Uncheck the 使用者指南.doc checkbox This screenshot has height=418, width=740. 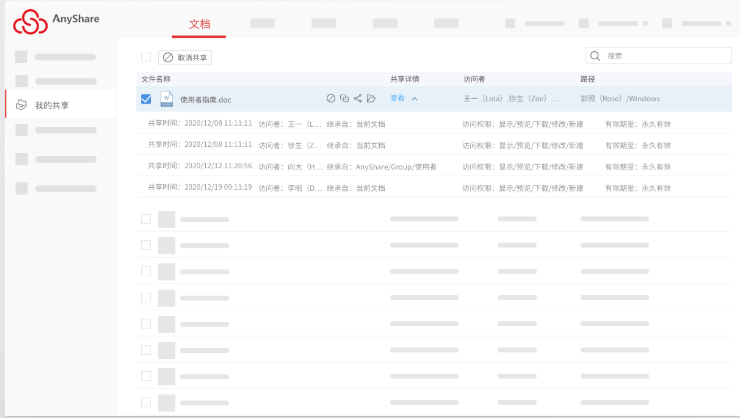tap(146, 99)
